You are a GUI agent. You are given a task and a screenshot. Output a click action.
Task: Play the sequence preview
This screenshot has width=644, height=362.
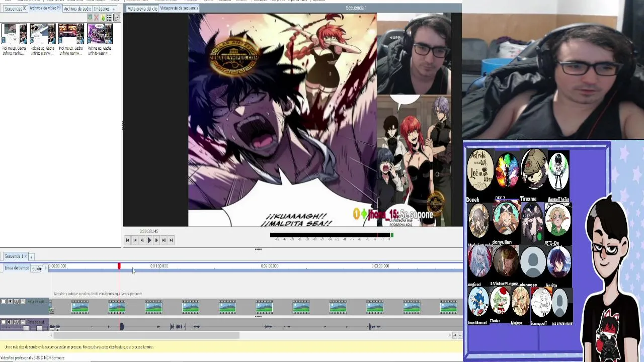click(x=149, y=240)
